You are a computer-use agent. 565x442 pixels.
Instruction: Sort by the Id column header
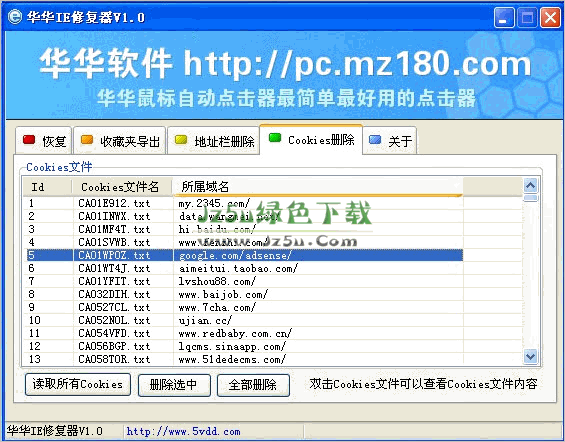coord(48,187)
